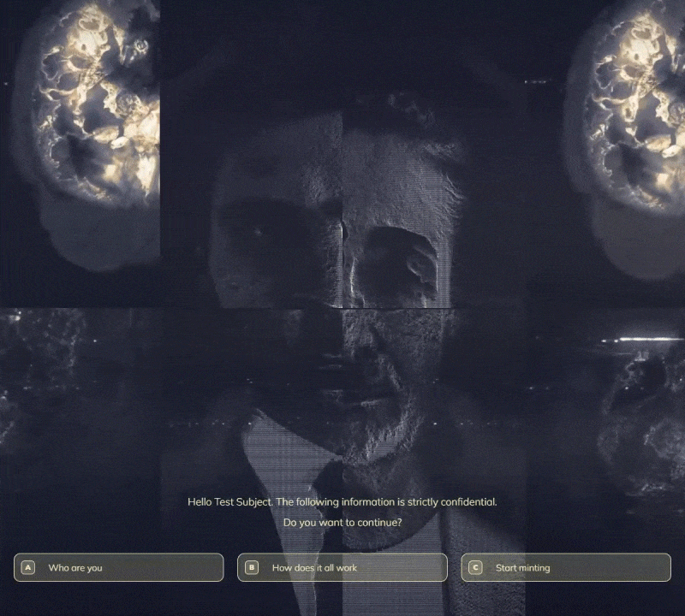Image resolution: width=685 pixels, height=616 pixels.
Task: Click the 'Do you want to continue?' text
Action: 342,523
